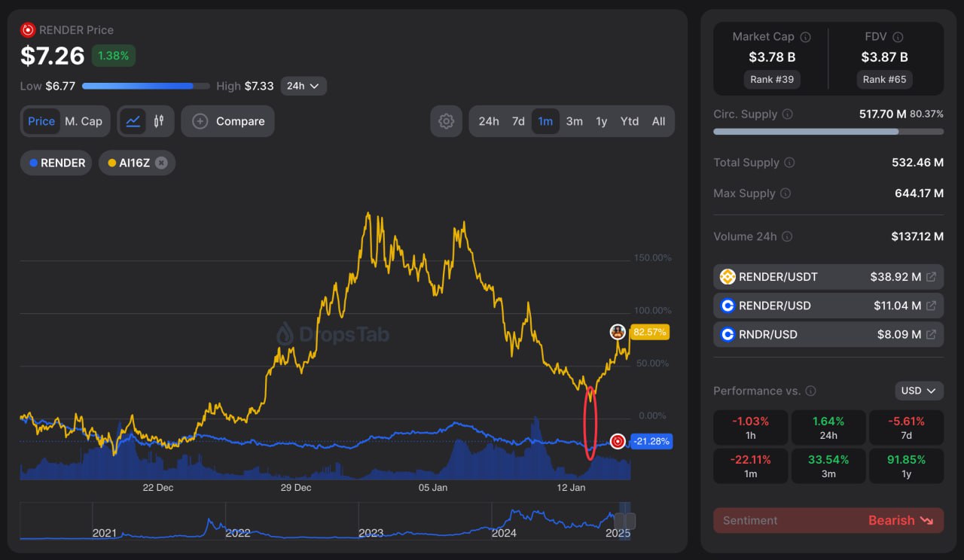Click the Compare button

point(227,121)
